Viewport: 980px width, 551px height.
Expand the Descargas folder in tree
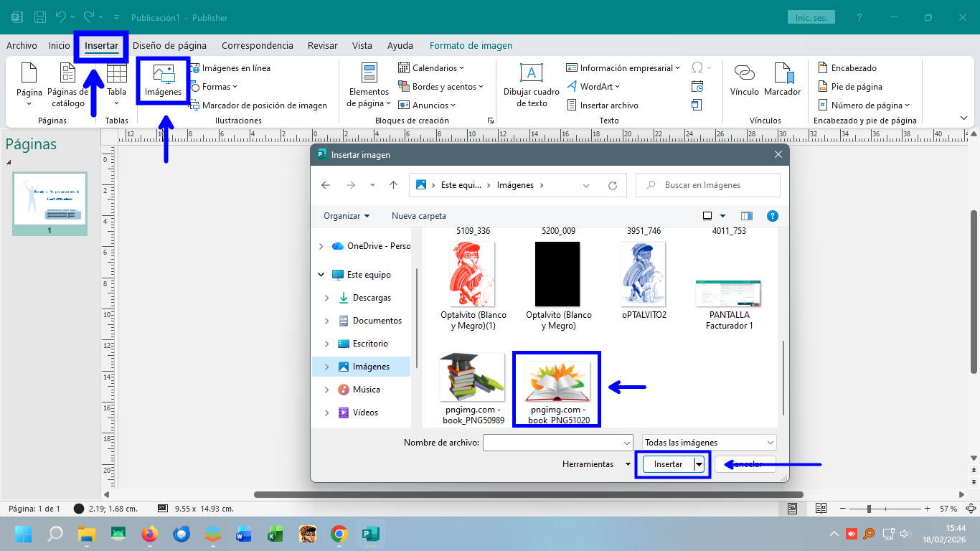[x=327, y=298]
